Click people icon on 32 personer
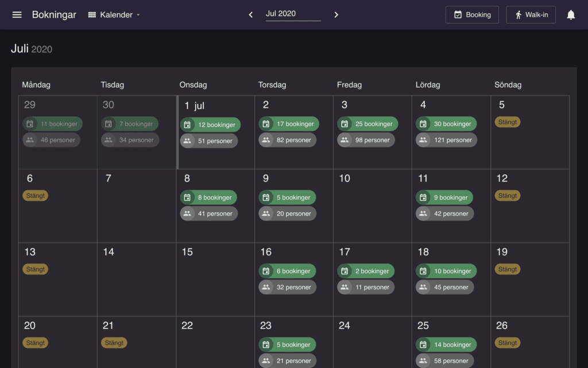This screenshot has width=588, height=368. (x=266, y=287)
